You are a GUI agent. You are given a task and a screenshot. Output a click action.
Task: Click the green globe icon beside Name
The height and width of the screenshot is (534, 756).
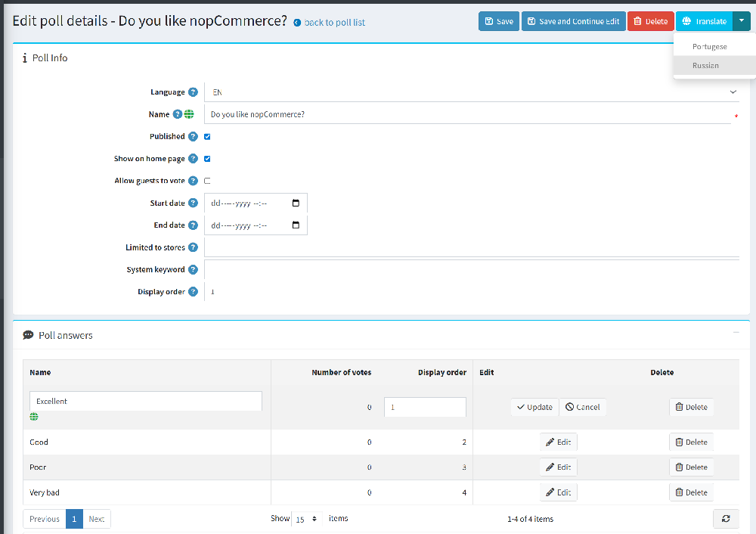click(189, 114)
